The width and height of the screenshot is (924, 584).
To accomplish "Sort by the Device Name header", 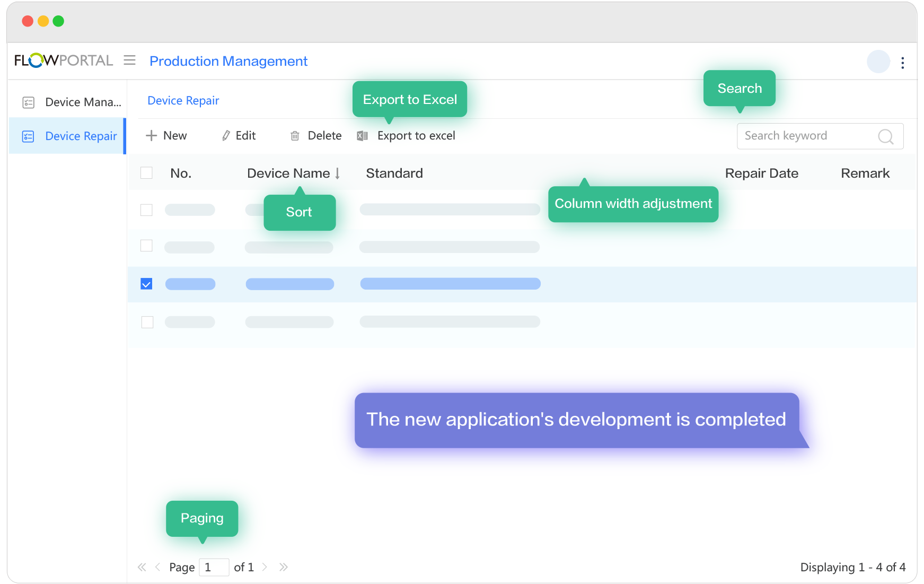I will pos(288,173).
